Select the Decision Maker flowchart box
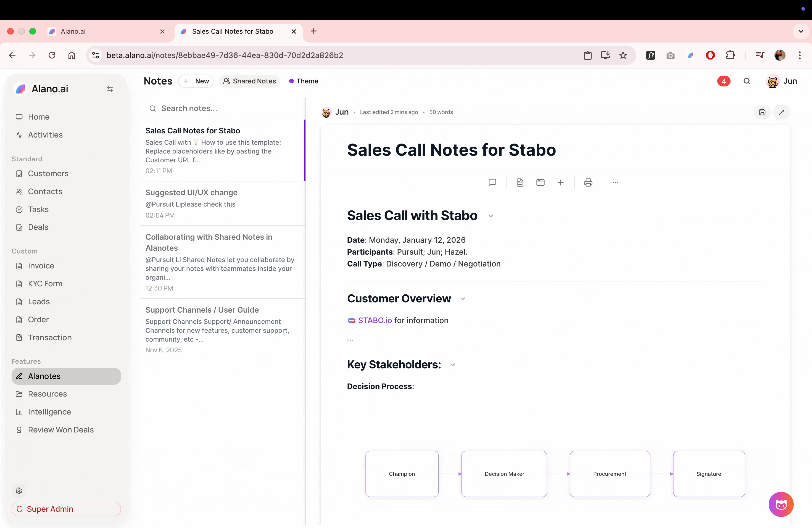 (x=504, y=474)
